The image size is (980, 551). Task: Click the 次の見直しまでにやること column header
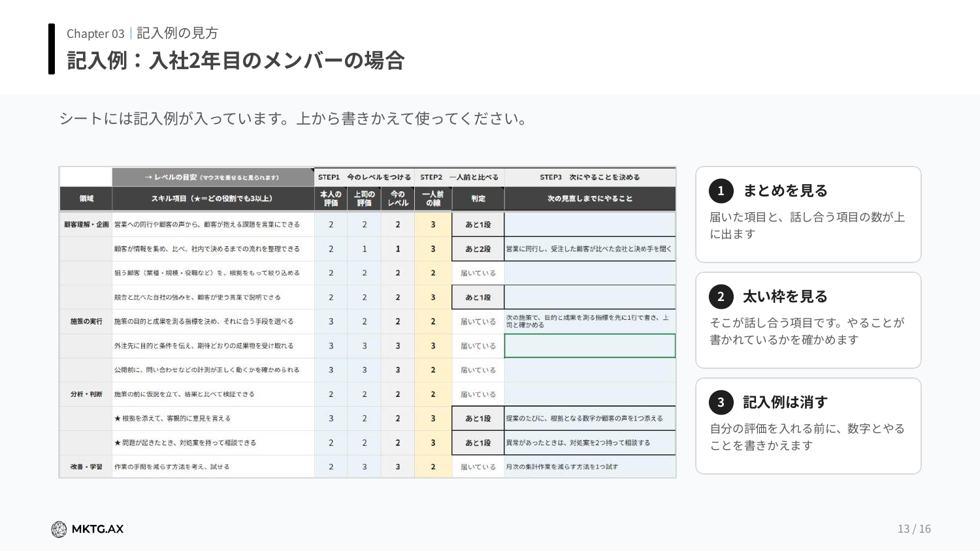[590, 198]
